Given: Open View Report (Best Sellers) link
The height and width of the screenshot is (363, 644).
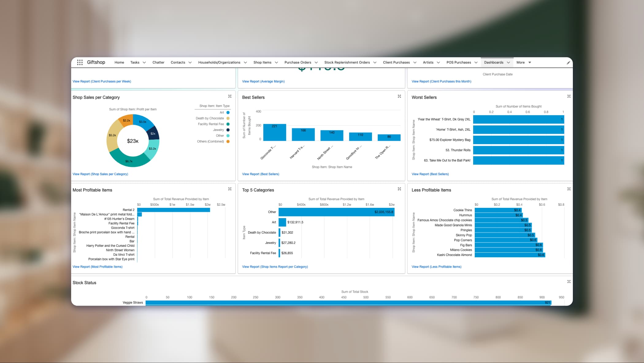Looking at the screenshot, I should 261,174.
